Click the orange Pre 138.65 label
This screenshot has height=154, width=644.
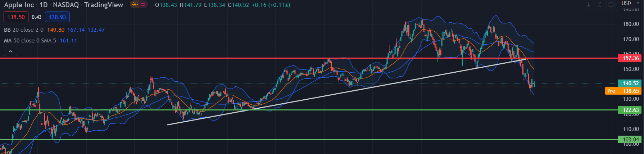[x=623, y=91]
